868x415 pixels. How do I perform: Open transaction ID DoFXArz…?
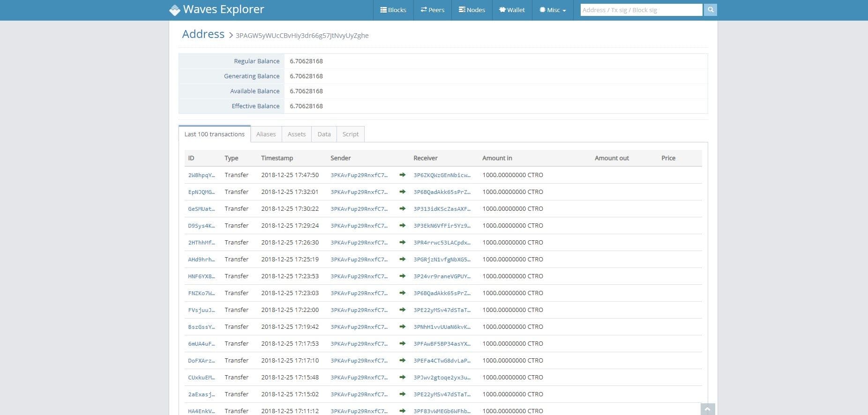pos(202,361)
